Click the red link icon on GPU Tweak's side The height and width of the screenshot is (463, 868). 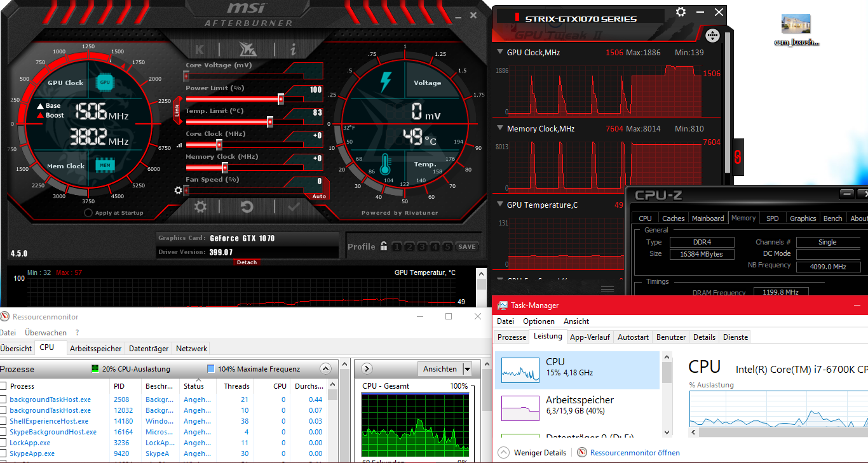[x=737, y=156]
